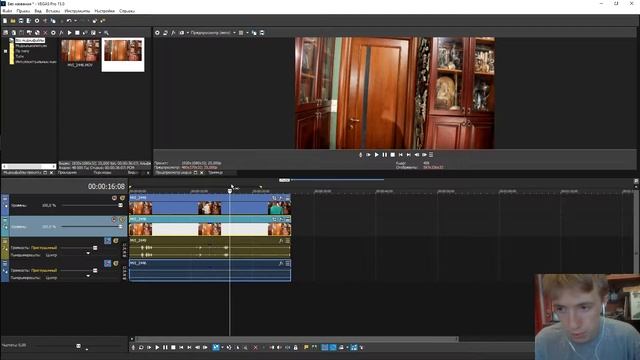Open the undo history dropdown arrow
640x360 pixels.
75,21
